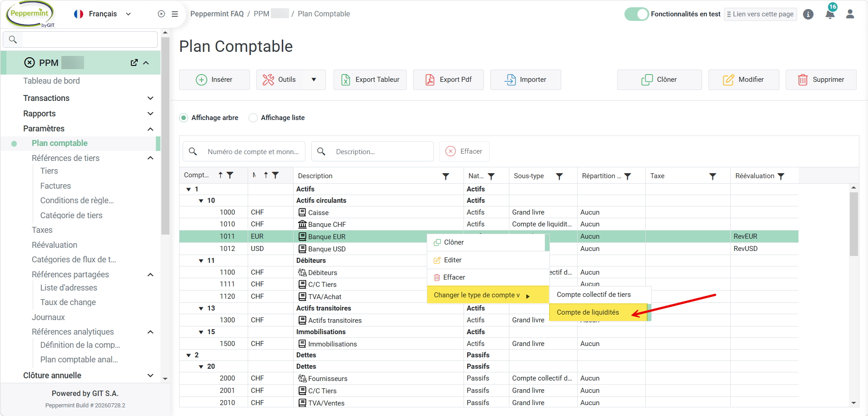Click the Clôner toolbar button
Screen dimensions: 868x416
pos(659,80)
